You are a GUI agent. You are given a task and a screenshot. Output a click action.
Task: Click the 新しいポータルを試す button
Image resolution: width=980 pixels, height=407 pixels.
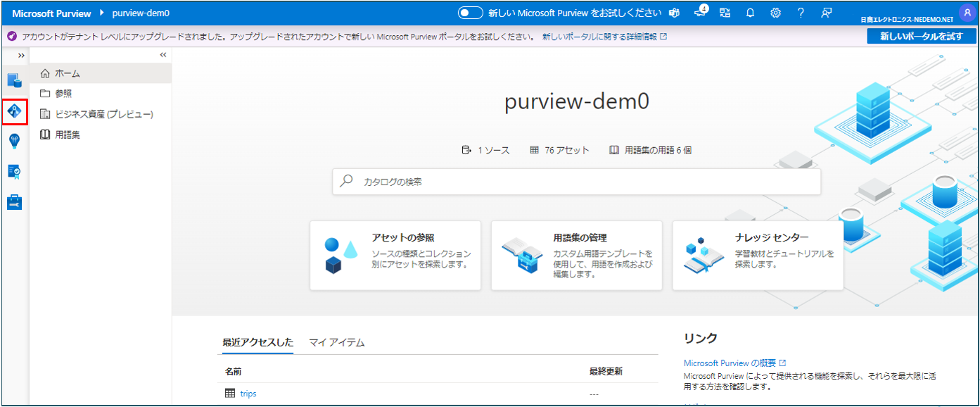click(920, 37)
